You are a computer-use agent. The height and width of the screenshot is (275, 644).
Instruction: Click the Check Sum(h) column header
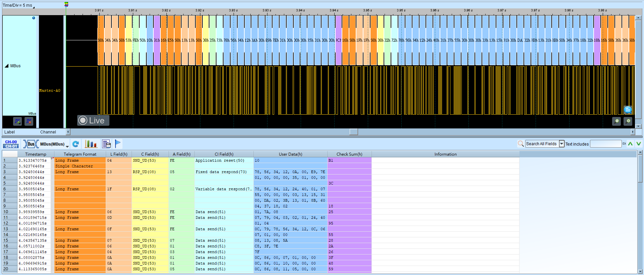coord(349,154)
